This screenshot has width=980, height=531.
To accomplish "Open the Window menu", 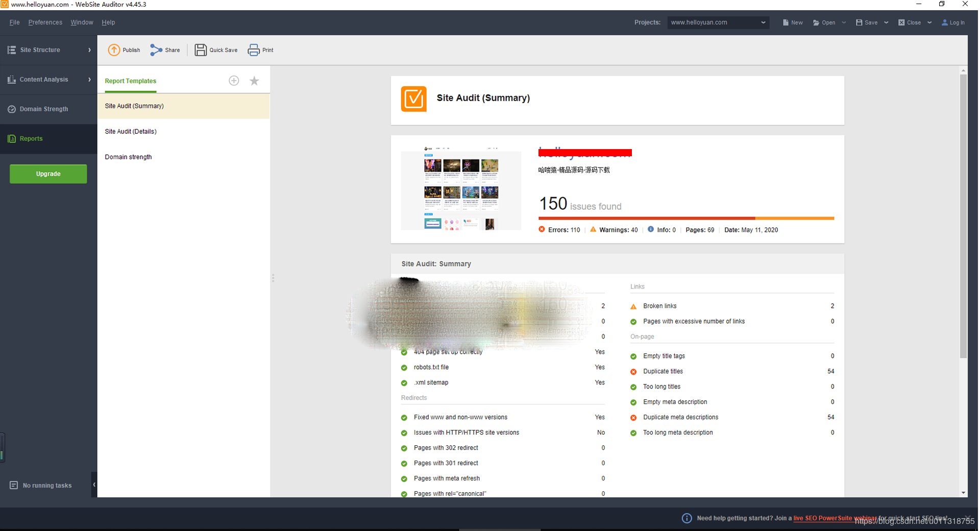I will (x=82, y=22).
